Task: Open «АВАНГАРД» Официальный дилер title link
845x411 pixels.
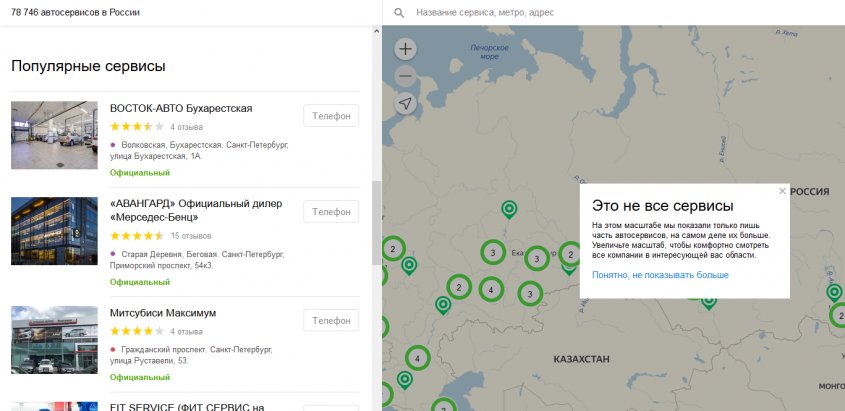Action: click(196, 210)
